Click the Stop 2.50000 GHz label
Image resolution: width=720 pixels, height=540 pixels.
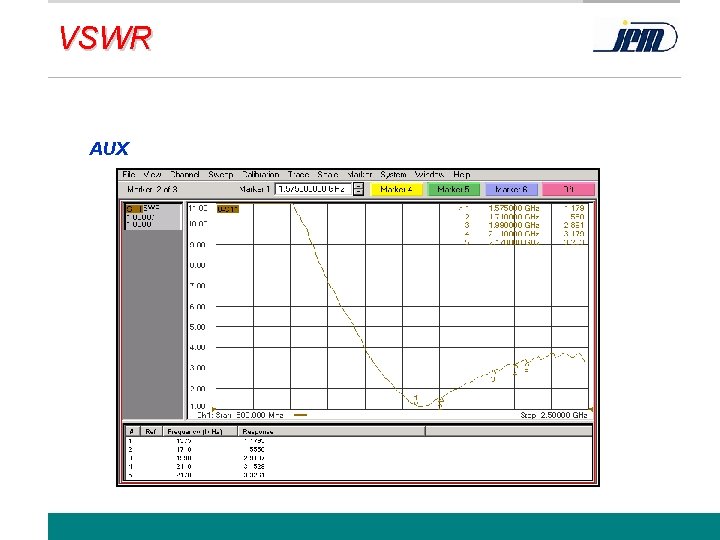click(x=554, y=415)
